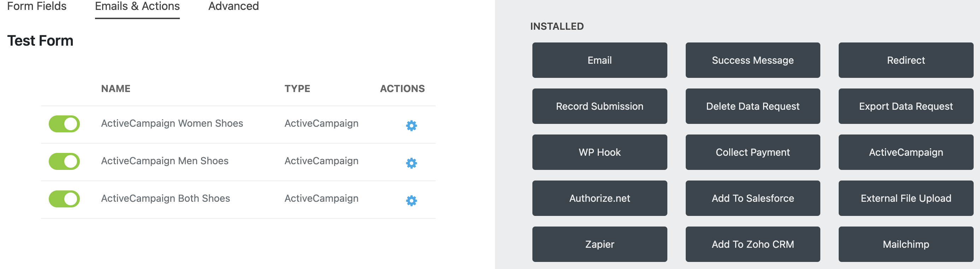The width and height of the screenshot is (980, 269).
Task: Open the Advanced tab
Action: pos(233,6)
